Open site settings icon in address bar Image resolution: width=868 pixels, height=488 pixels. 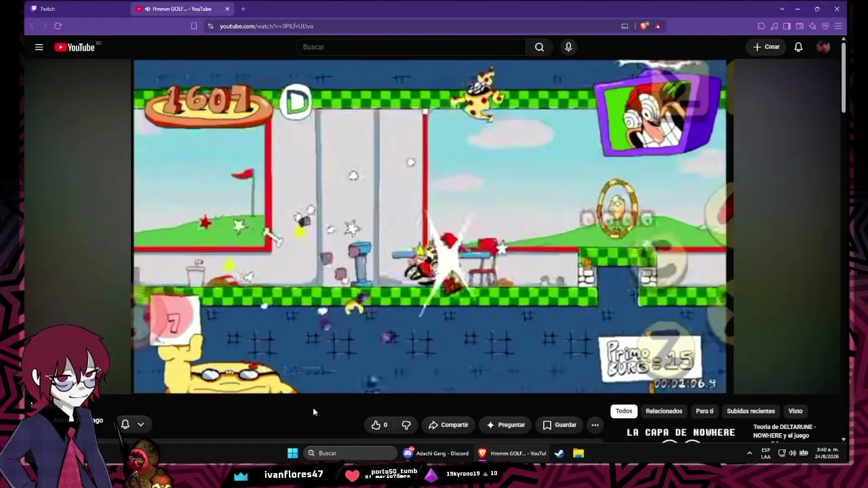pyautogui.click(x=211, y=26)
